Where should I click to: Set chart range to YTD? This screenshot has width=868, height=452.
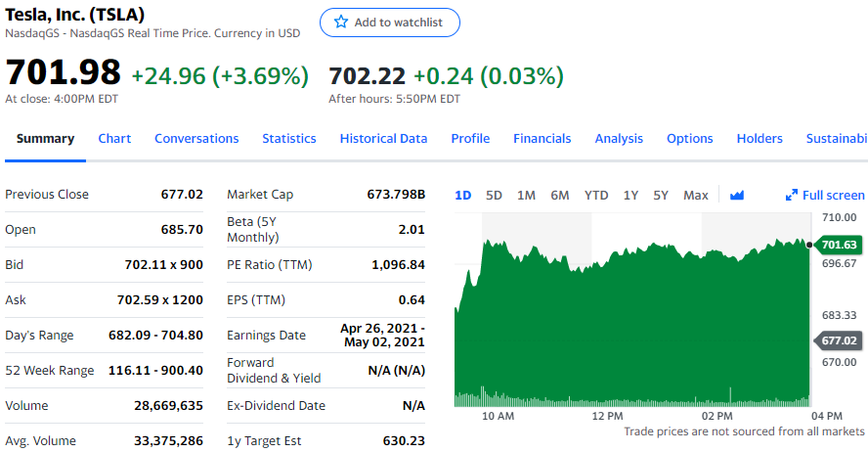point(596,195)
